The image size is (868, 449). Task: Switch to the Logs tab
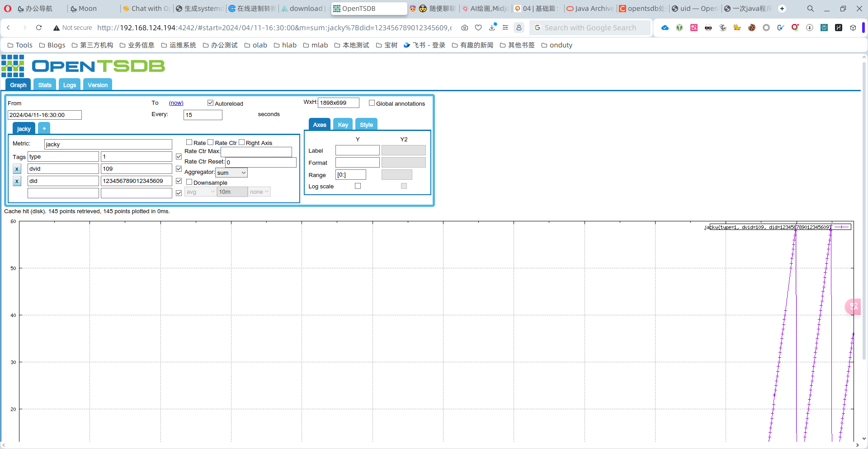70,85
